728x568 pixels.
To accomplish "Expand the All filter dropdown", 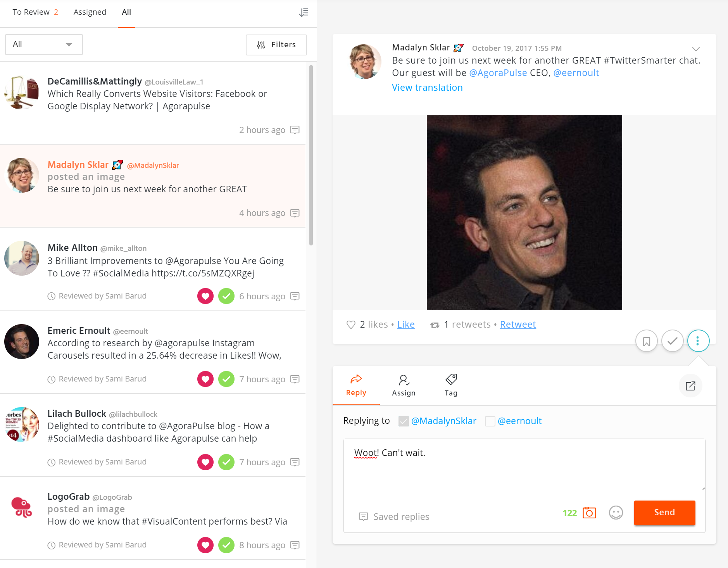I will (44, 45).
